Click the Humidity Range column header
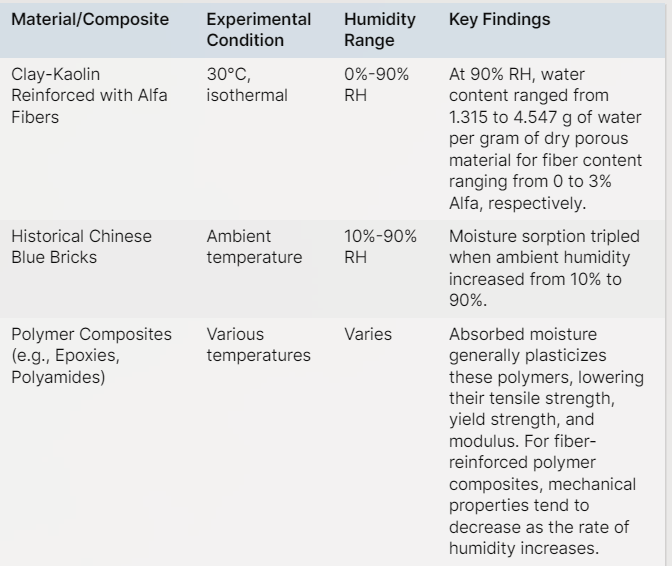672x566 pixels. click(379, 30)
